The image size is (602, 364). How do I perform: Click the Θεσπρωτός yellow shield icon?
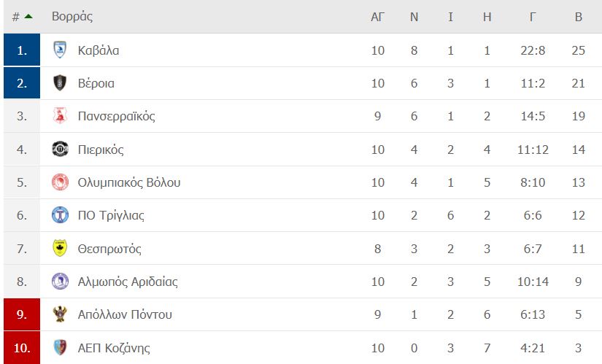(x=60, y=248)
